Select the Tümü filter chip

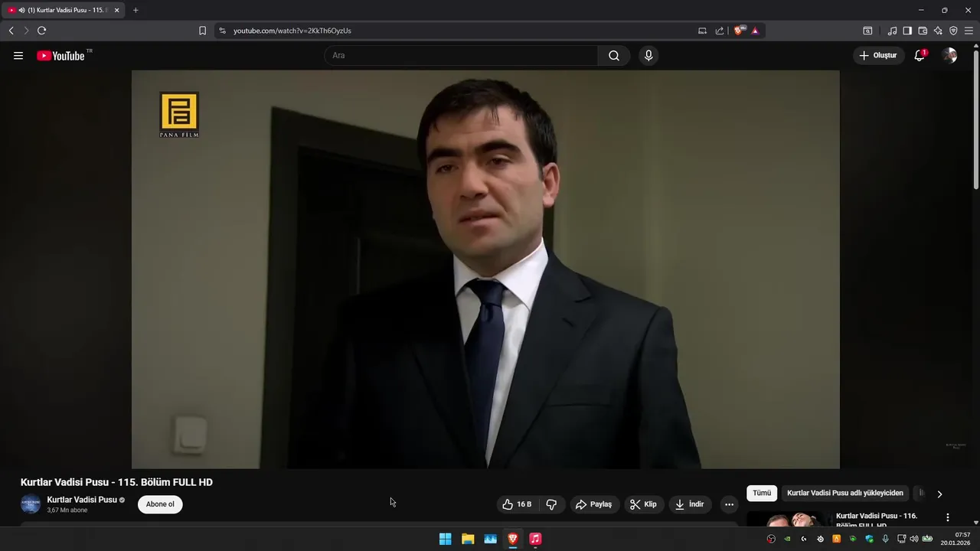762,493
